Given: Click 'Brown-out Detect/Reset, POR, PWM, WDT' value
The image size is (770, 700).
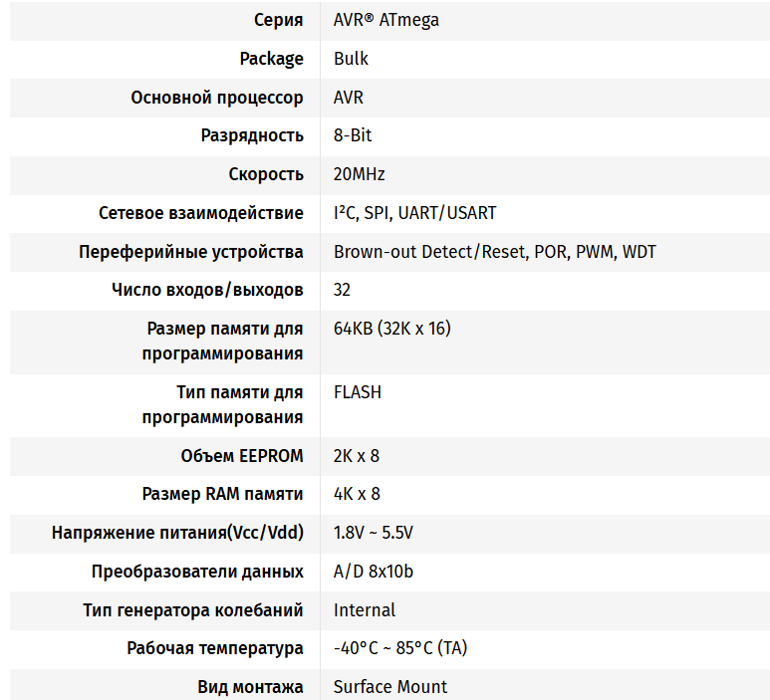Looking at the screenshot, I should pos(494,252).
